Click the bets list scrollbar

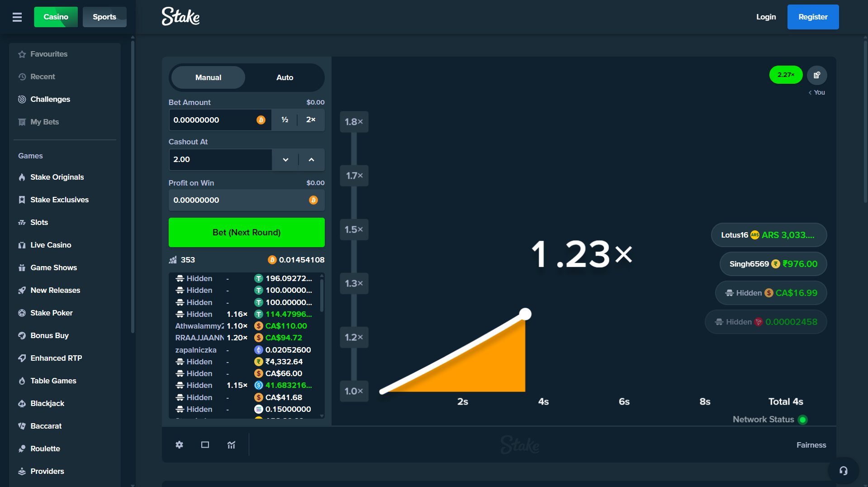pyautogui.click(x=322, y=295)
